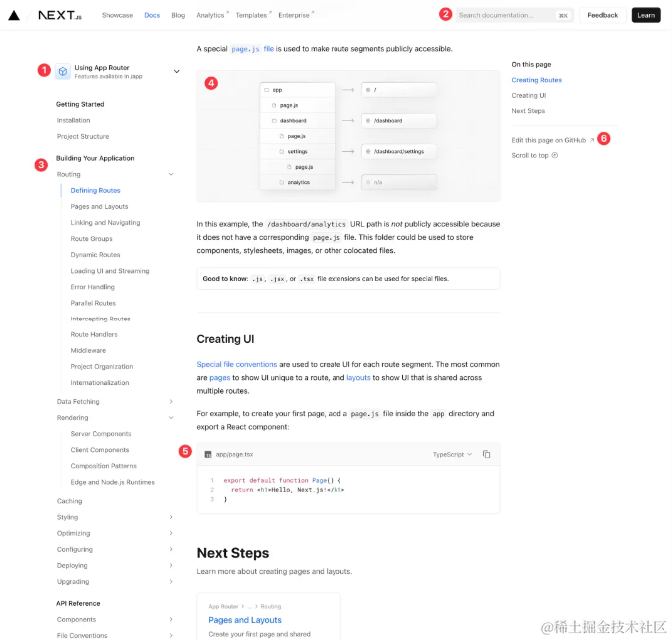The height and width of the screenshot is (640, 672).
Task: Open Project Structure in the sidebar
Action: [x=83, y=137]
